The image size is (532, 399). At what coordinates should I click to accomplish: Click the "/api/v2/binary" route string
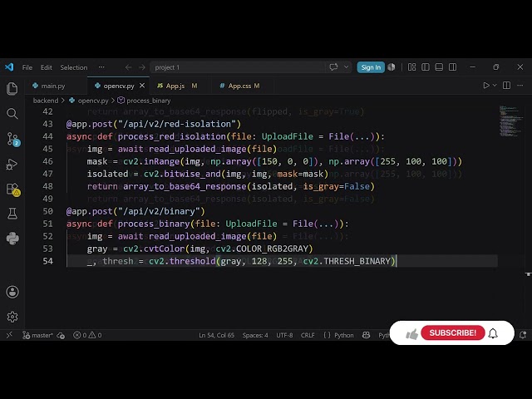[x=159, y=212]
